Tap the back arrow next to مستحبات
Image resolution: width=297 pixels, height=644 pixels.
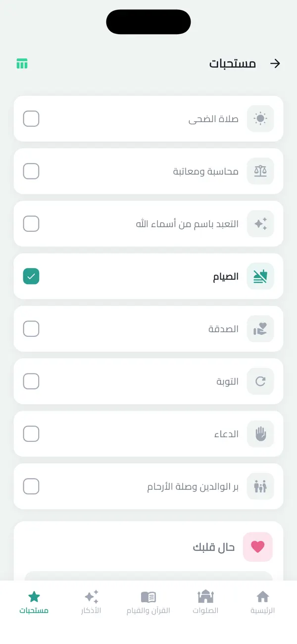point(276,63)
